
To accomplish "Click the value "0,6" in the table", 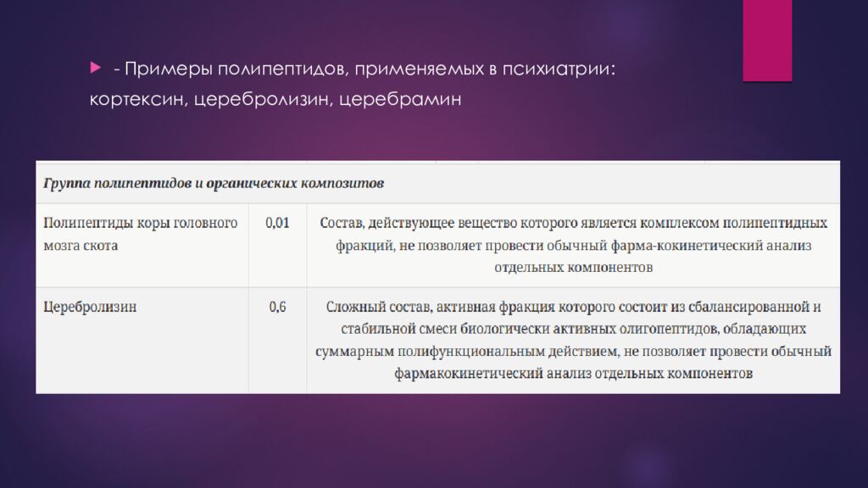I will point(277,307).
